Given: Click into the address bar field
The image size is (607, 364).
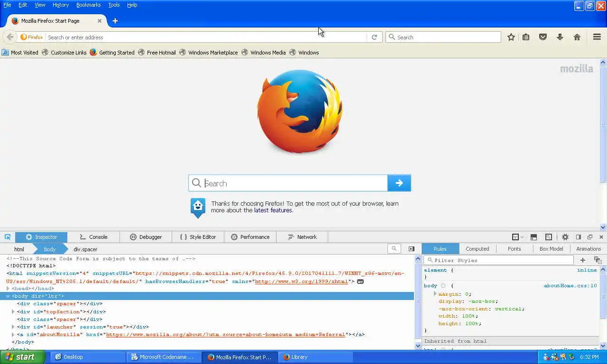Looking at the screenshot, I should [206, 37].
